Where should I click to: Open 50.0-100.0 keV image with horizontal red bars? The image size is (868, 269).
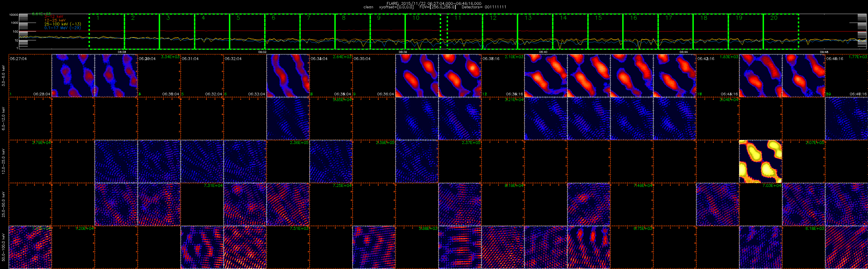pos(459,248)
